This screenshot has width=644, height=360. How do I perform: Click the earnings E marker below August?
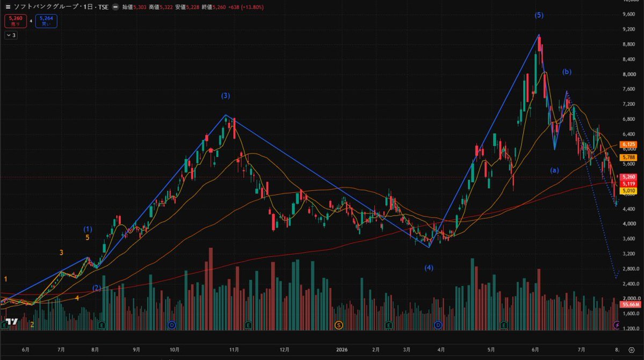coord(102,325)
